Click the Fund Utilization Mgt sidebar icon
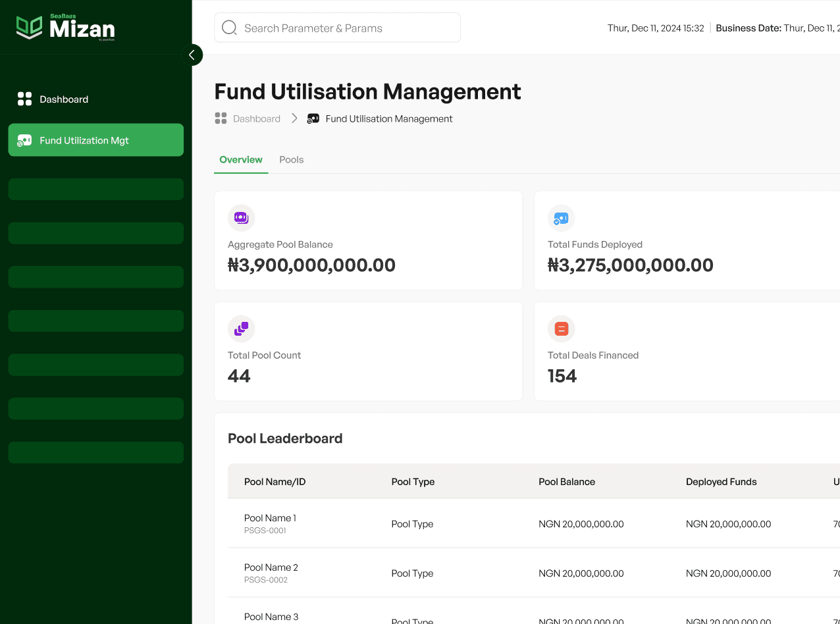840x624 pixels. [x=24, y=140]
